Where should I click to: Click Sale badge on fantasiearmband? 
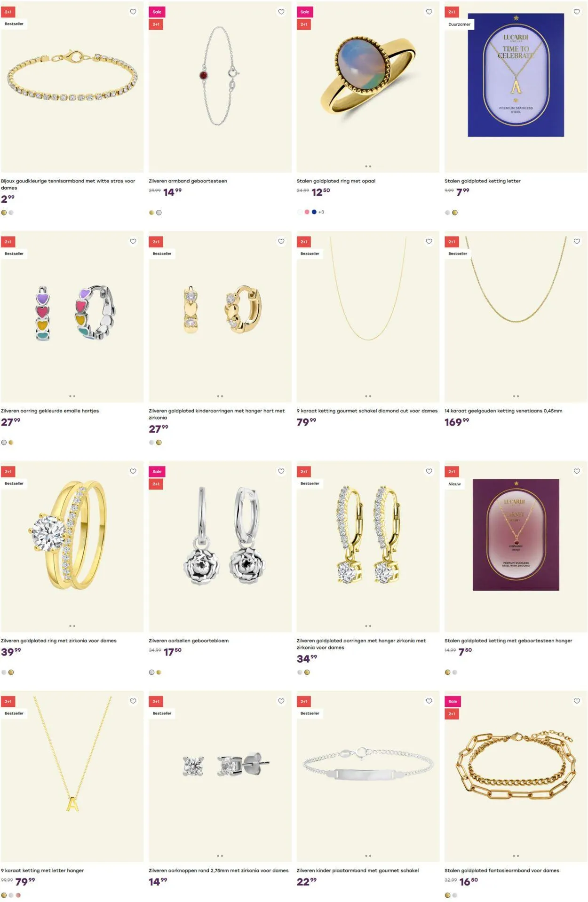(453, 702)
